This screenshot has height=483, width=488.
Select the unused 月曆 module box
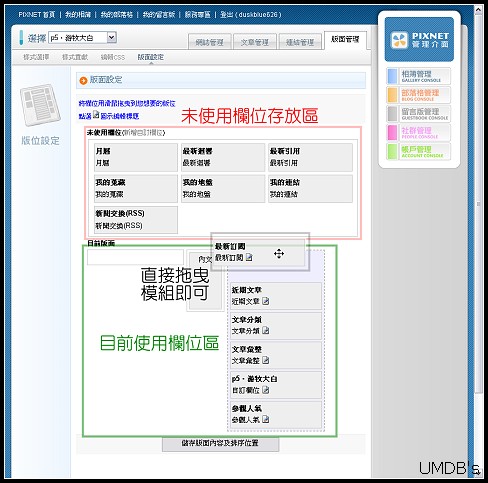tap(136, 157)
